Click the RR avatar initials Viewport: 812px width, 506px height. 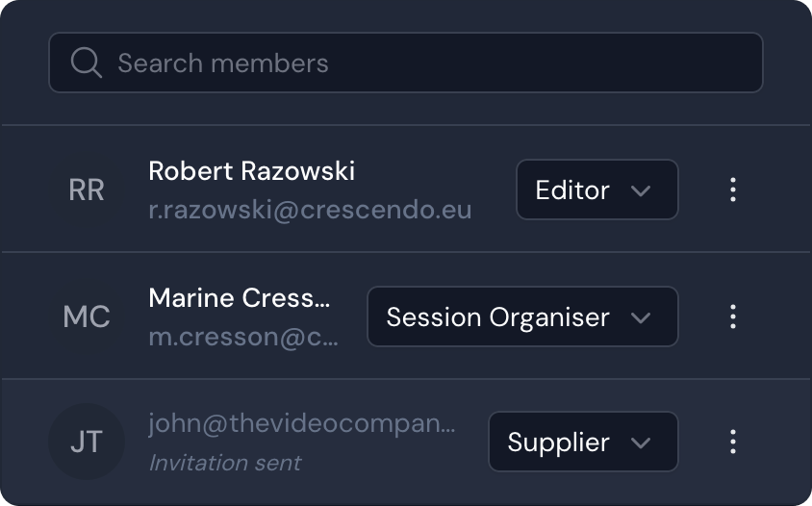(87, 190)
